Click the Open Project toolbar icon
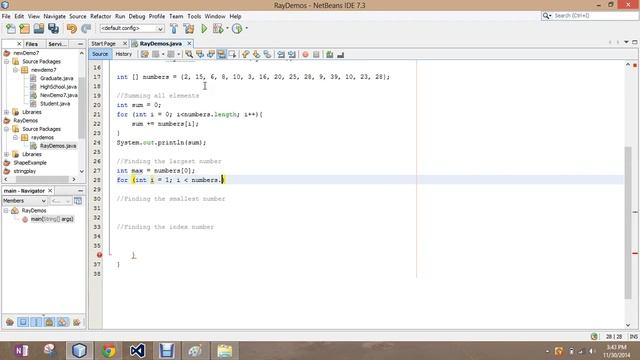This screenshot has width=640, height=360. [x=39, y=29]
